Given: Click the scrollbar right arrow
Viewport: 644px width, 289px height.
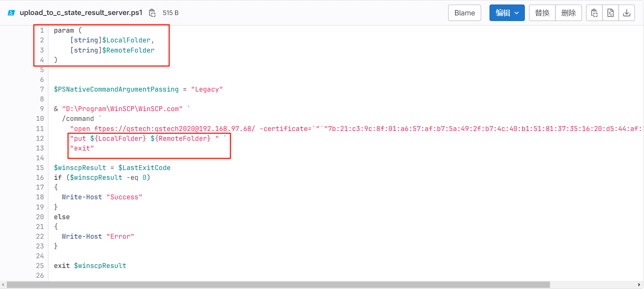Looking at the screenshot, I should 639,285.
